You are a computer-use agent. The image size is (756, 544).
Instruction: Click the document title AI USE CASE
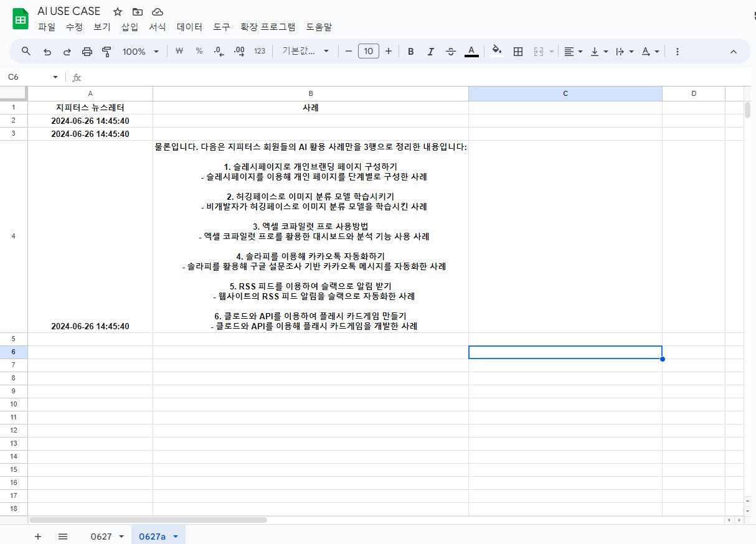point(69,11)
